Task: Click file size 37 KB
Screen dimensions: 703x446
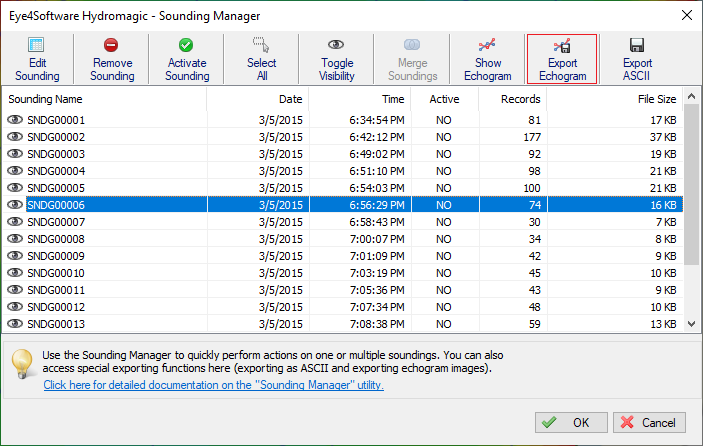Action: pyautogui.click(x=663, y=137)
